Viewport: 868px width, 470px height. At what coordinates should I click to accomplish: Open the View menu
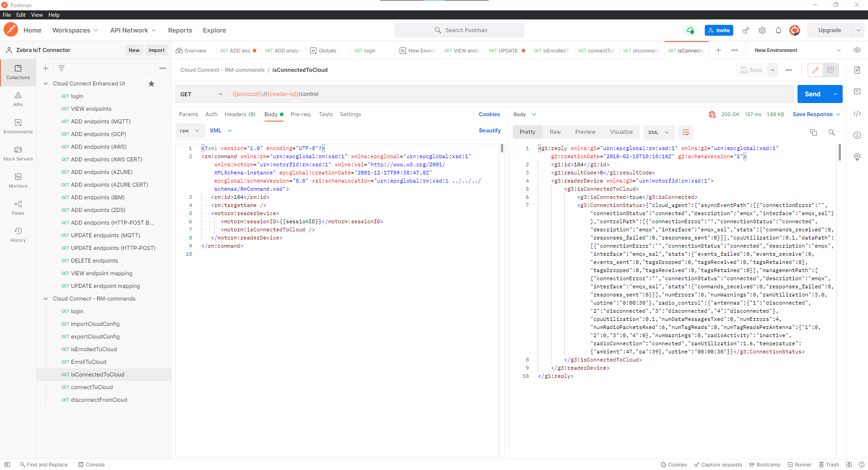point(37,15)
